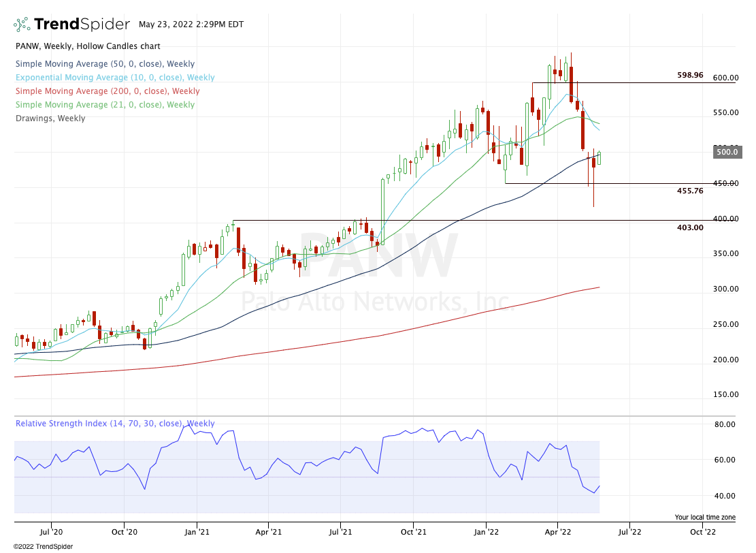Screen dimensions: 756x553
Task: Select the Simple Moving Average (50) legend
Action: [x=105, y=64]
